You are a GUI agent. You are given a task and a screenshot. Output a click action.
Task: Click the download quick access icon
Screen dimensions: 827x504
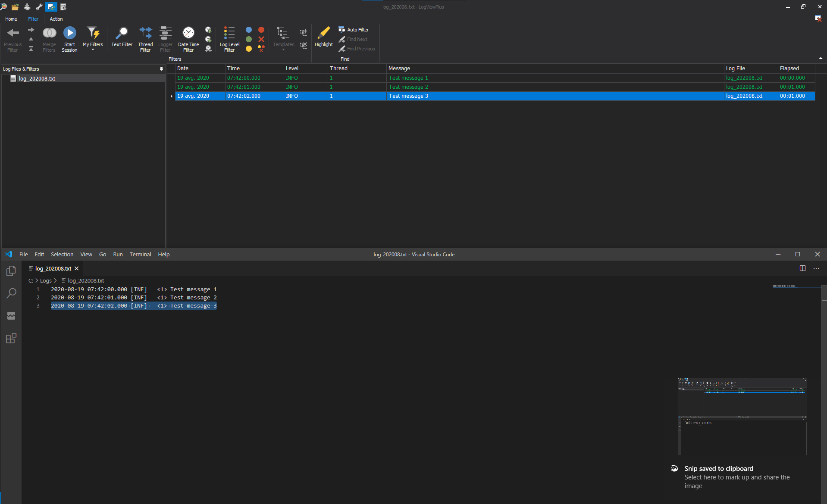27,7
